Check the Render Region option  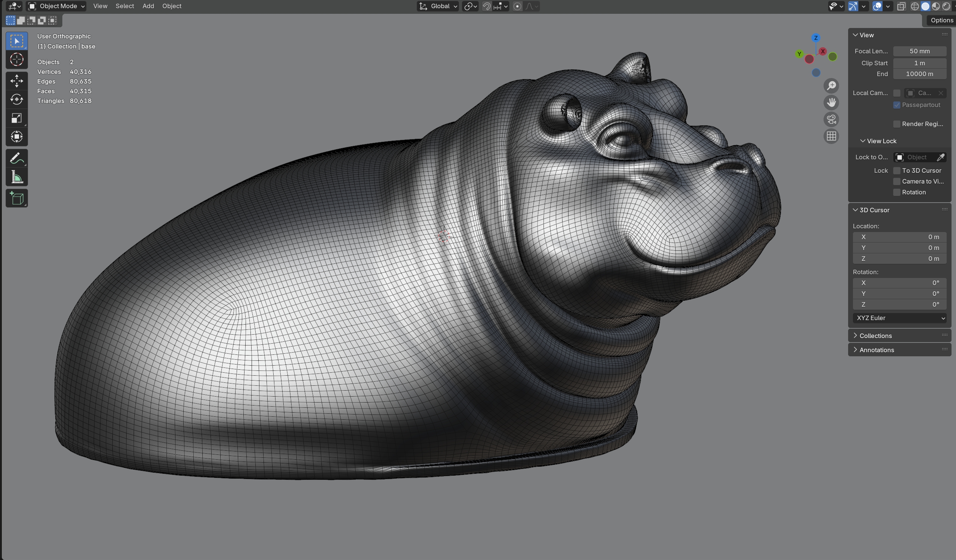pos(897,124)
